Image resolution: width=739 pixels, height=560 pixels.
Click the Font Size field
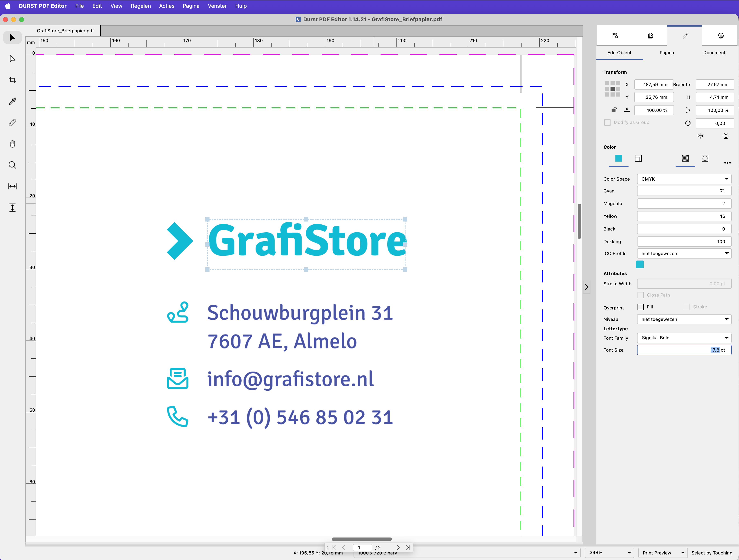coord(684,350)
